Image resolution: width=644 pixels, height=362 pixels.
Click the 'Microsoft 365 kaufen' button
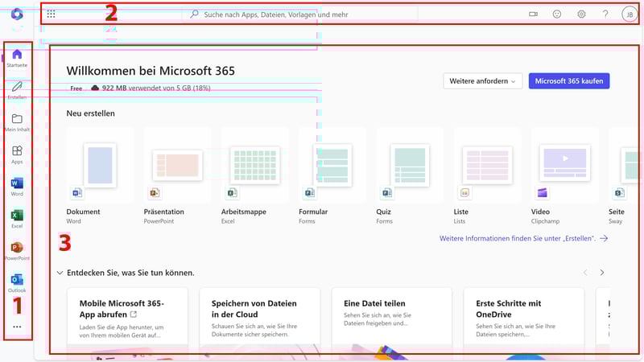[569, 81]
